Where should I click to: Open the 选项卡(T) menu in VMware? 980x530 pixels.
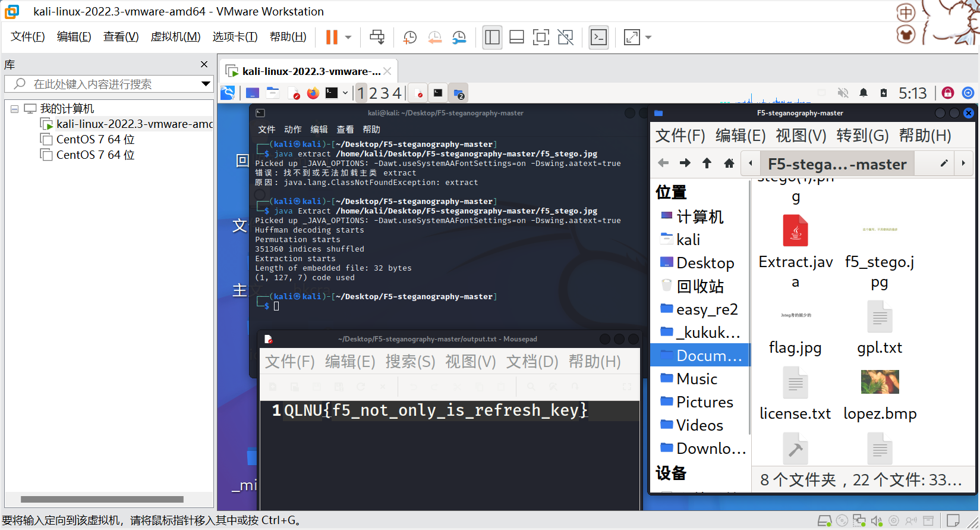[x=235, y=37]
